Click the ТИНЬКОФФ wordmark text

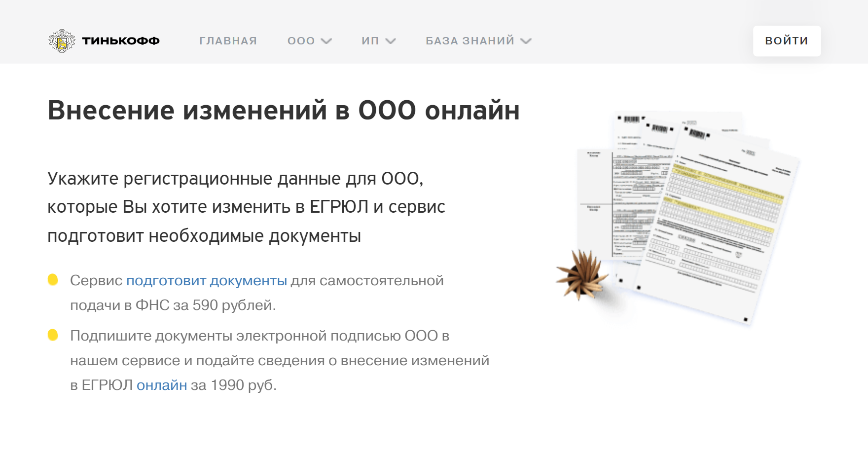121,41
